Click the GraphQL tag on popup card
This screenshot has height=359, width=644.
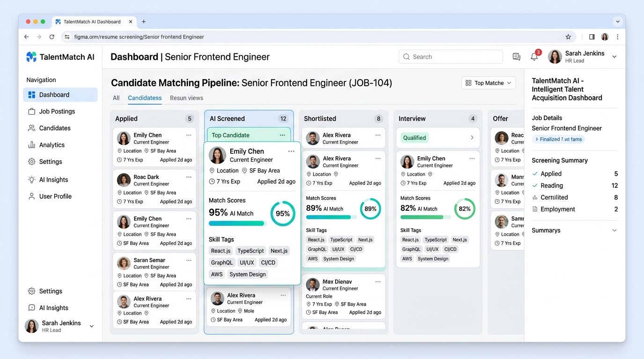(222, 263)
